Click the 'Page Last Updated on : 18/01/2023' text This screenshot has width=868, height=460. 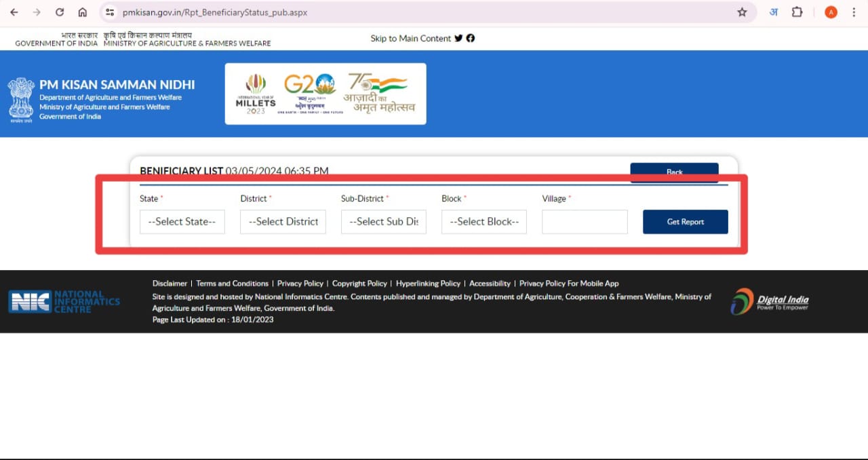[213, 320]
